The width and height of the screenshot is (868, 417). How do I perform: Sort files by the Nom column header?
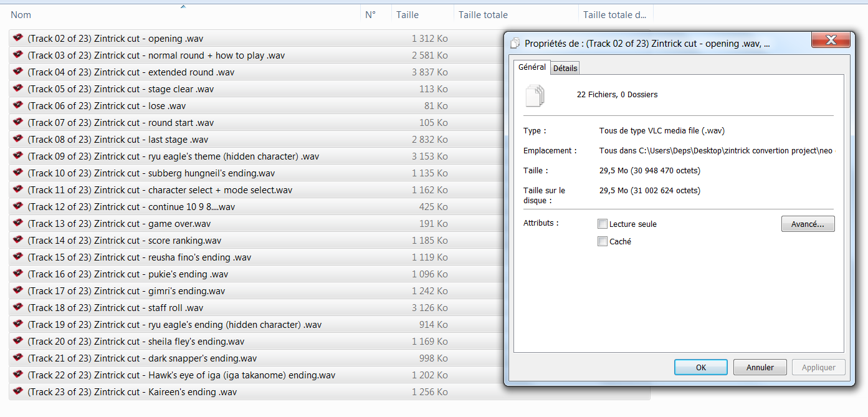(x=183, y=14)
